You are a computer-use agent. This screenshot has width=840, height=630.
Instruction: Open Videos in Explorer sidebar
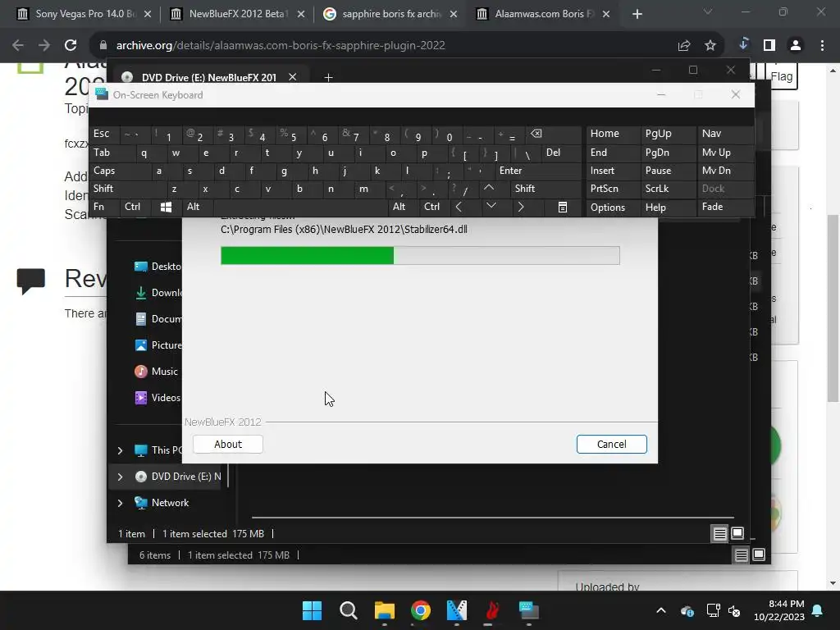pos(157,398)
